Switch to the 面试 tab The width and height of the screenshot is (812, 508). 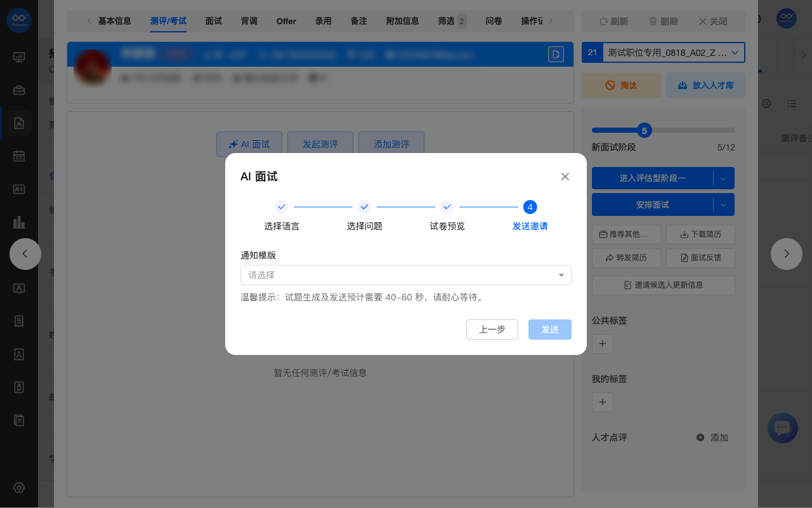pos(214,21)
